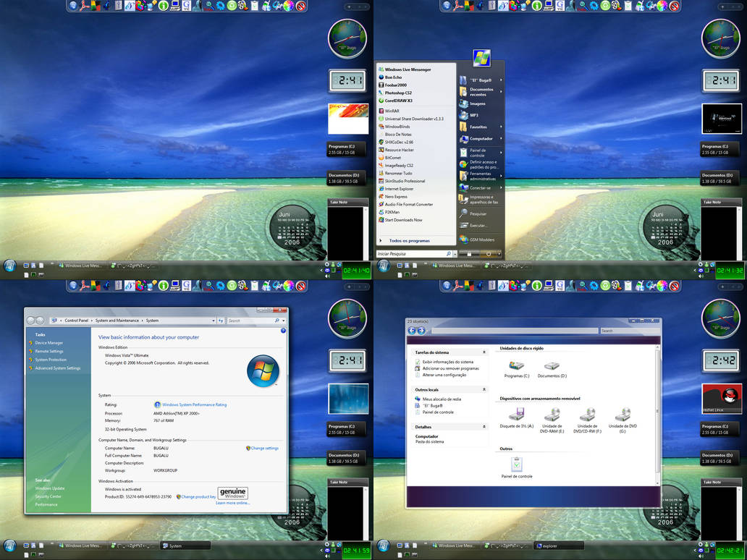Click Exibir informações do sistema in explorer
Screen dimensions: 747x560
click(448, 362)
